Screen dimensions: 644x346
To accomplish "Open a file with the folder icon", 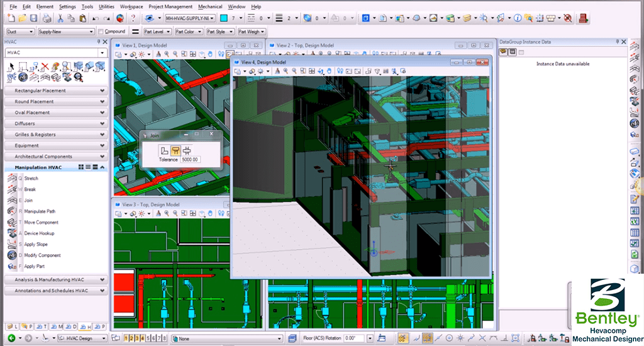I will [x=22, y=18].
